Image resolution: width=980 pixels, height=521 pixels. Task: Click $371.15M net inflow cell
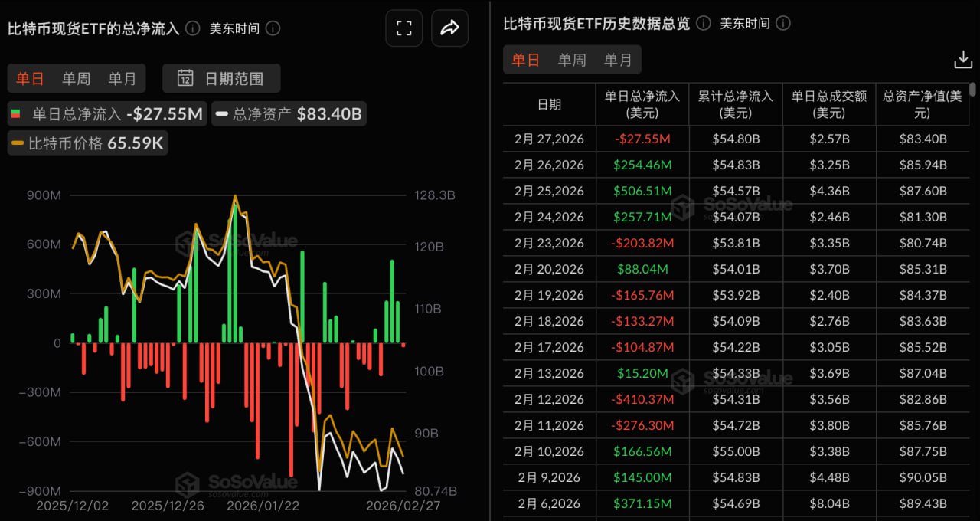(x=642, y=503)
